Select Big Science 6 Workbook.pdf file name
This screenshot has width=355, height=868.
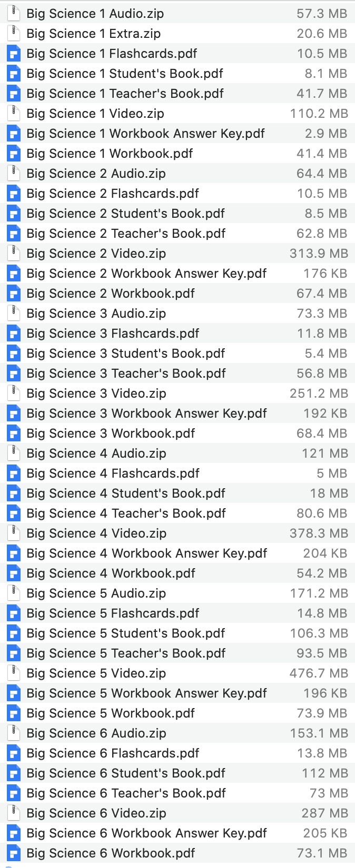click(x=111, y=853)
